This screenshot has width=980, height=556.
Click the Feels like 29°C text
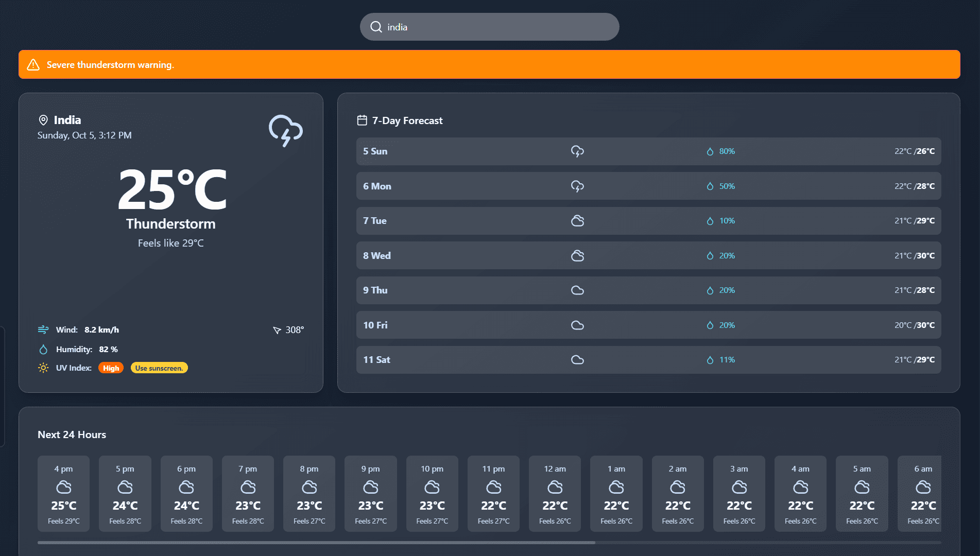pos(171,243)
